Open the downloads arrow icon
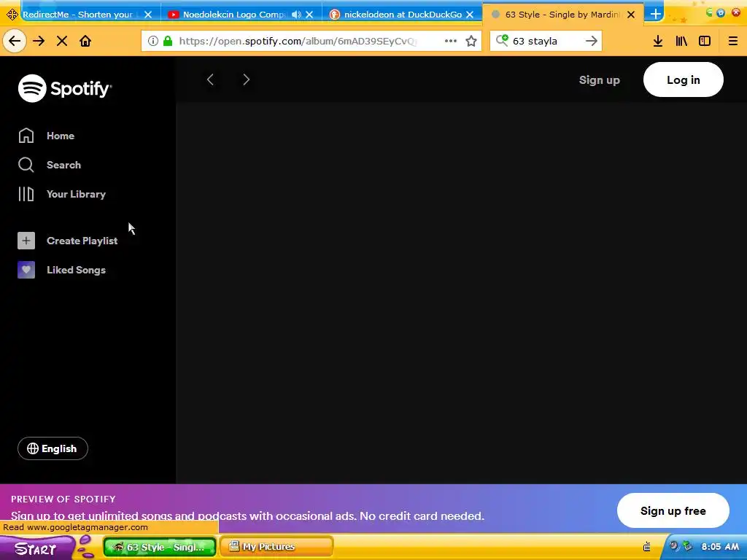 pyautogui.click(x=658, y=41)
